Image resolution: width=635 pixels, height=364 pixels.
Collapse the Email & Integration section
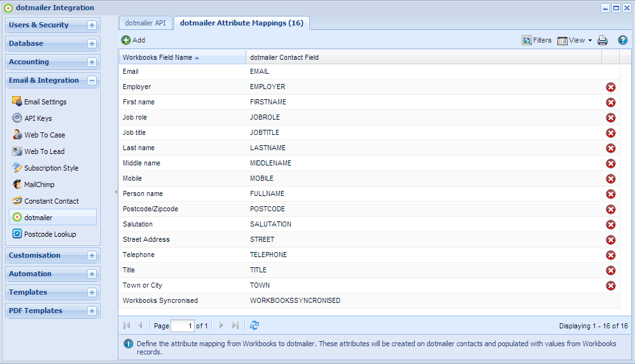point(92,81)
